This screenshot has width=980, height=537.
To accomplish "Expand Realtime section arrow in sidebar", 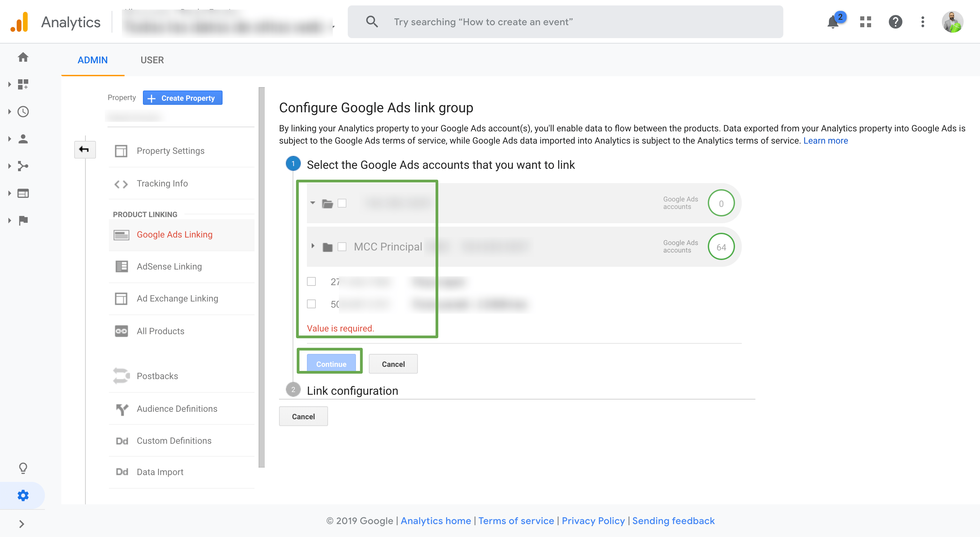I will pyautogui.click(x=10, y=112).
